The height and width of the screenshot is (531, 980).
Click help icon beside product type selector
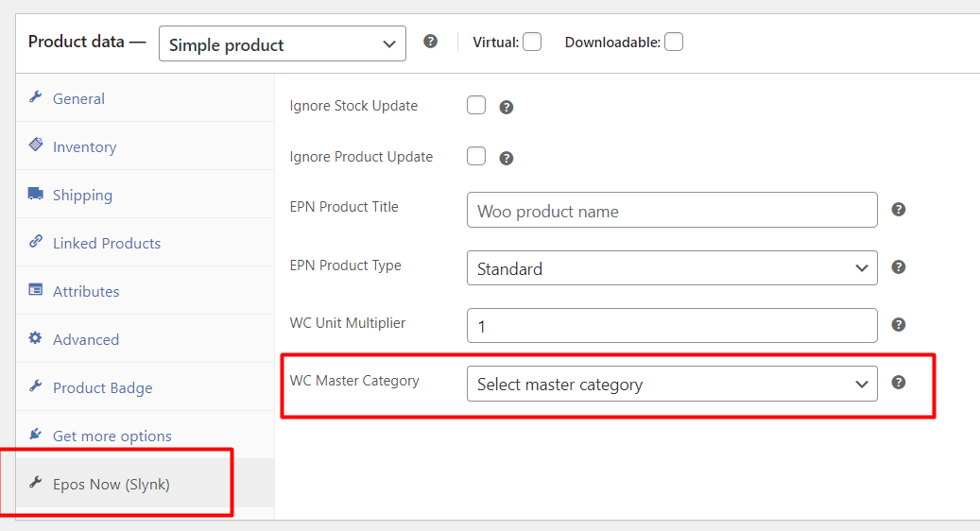click(431, 42)
